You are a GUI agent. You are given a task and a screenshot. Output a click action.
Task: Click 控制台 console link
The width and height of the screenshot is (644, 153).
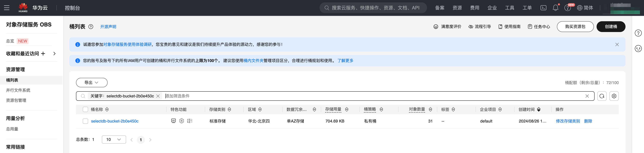[x=72, y=8]
